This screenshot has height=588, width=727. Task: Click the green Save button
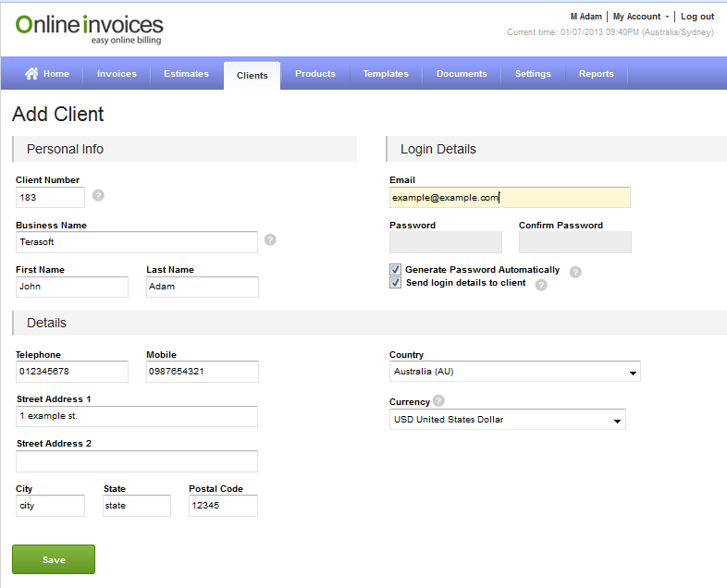(x=54, y=559)
